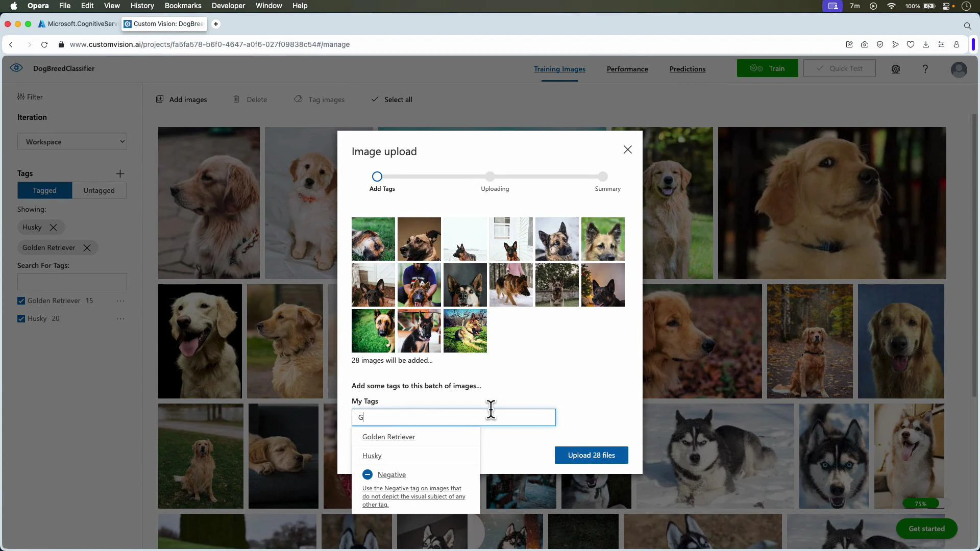This screenshot has width=980, height=551.
Task: Open the help question mark icon
Action: coord(925,69)
